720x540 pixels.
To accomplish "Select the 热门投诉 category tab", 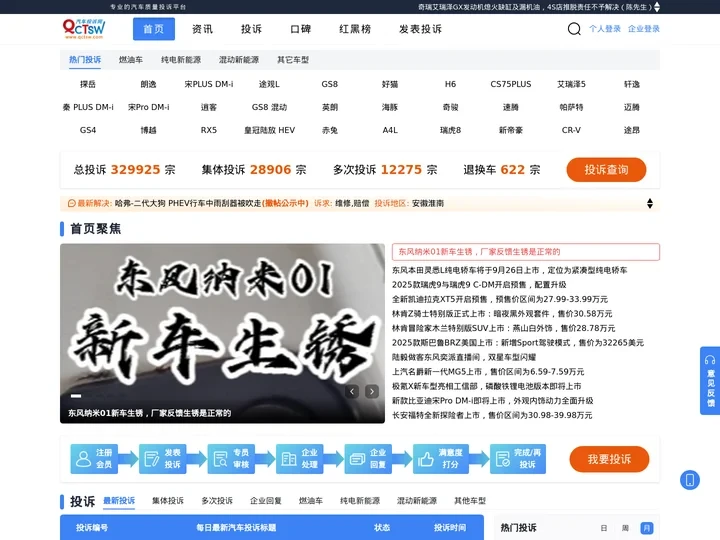I will (x=85, y=60).
